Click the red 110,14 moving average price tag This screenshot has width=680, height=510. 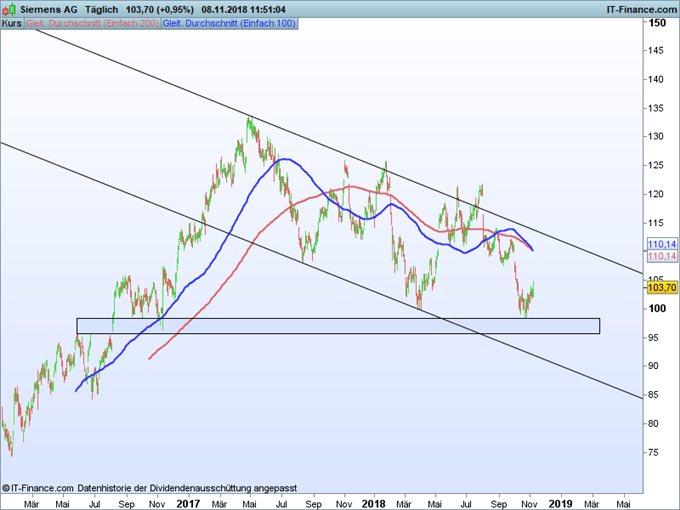[662, 256]
